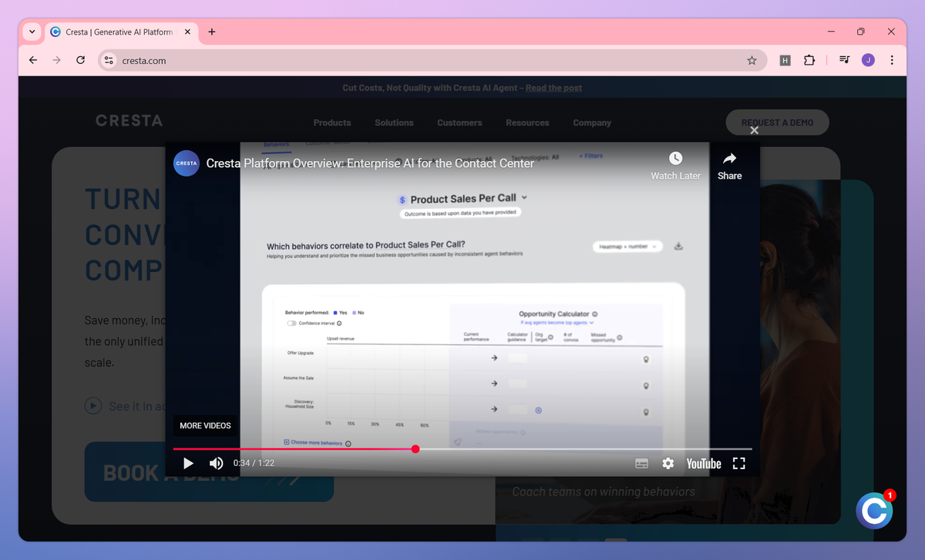
Task: Toggle video subtitles/captions
Action: (641, 464)
